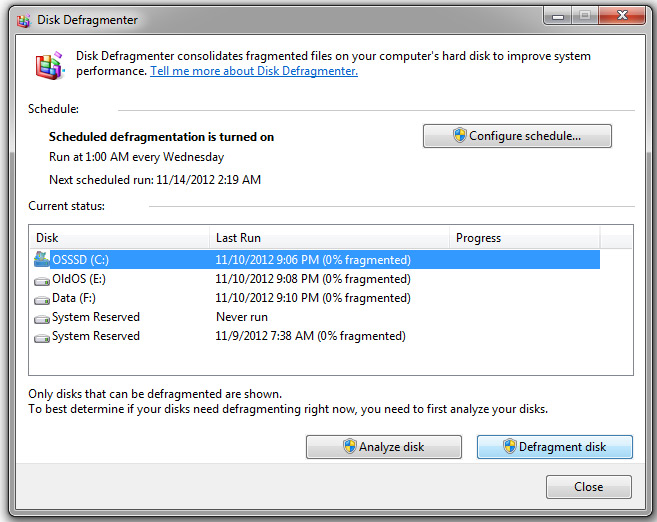Image resolution: width=657 pixels, height=522 pixels.
Task: Click the shield icon on Analyze disk
Action: coord(349,446)
